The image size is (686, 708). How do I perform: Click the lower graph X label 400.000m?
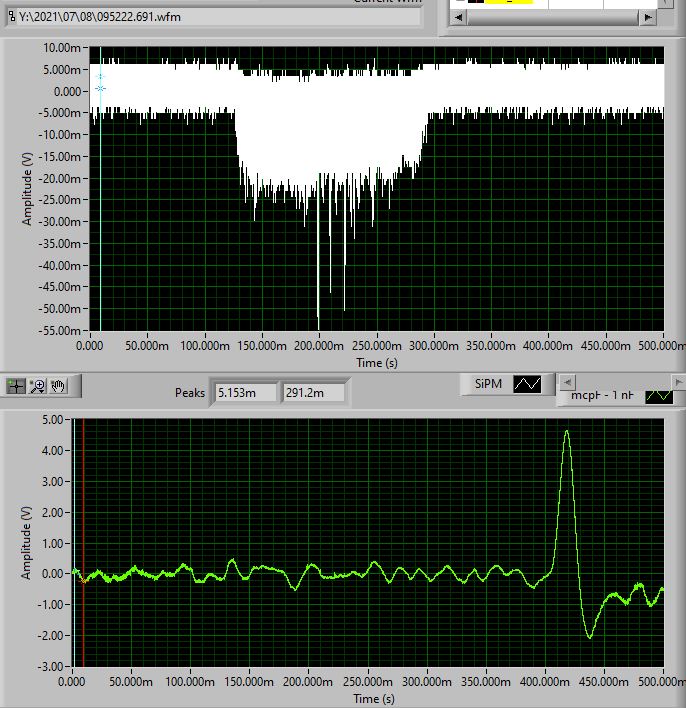click(x=545, y=681)
